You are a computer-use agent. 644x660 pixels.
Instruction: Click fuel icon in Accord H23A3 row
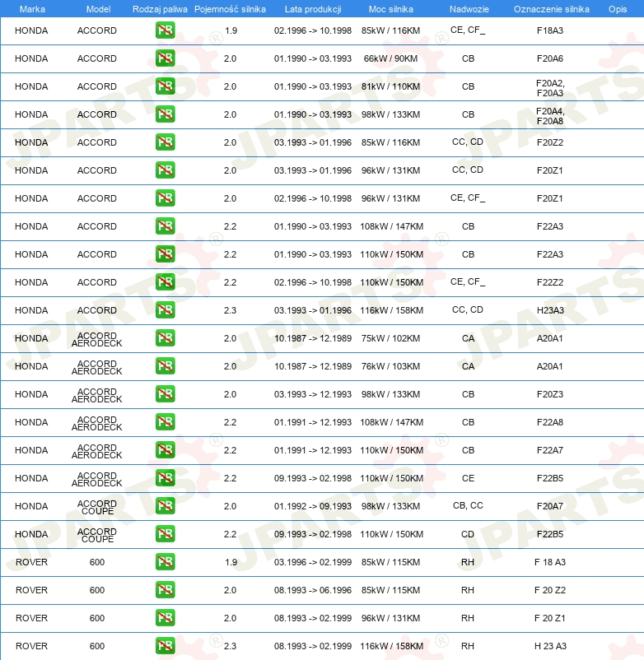pos(165,309)
